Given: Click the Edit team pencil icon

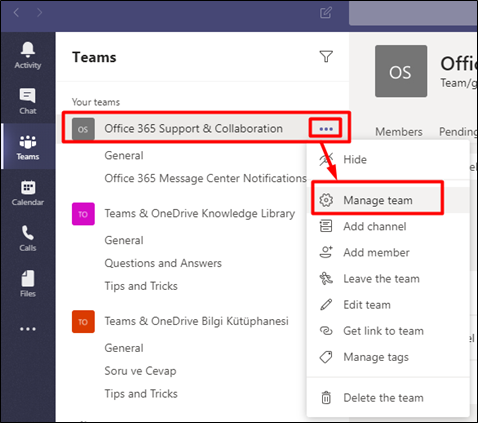Looking at the screenshot, I should click(x=326, y=305).
